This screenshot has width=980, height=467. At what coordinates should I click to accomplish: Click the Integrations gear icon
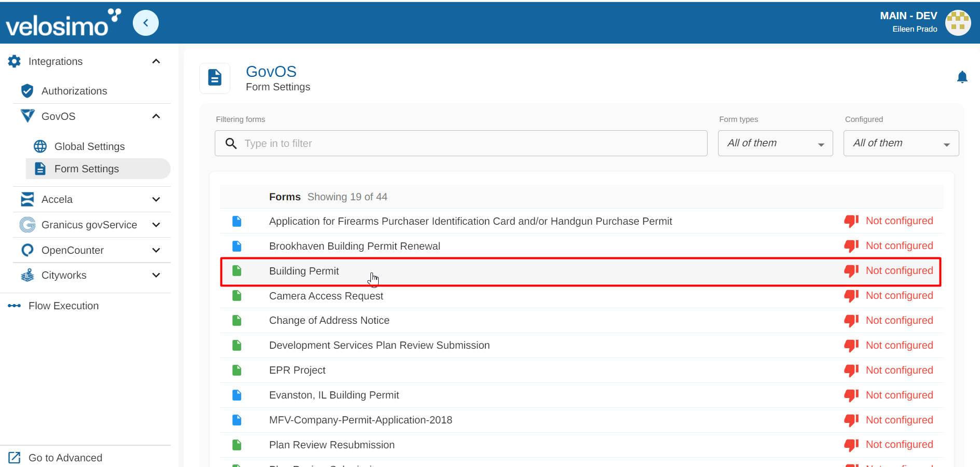point(15,61)
